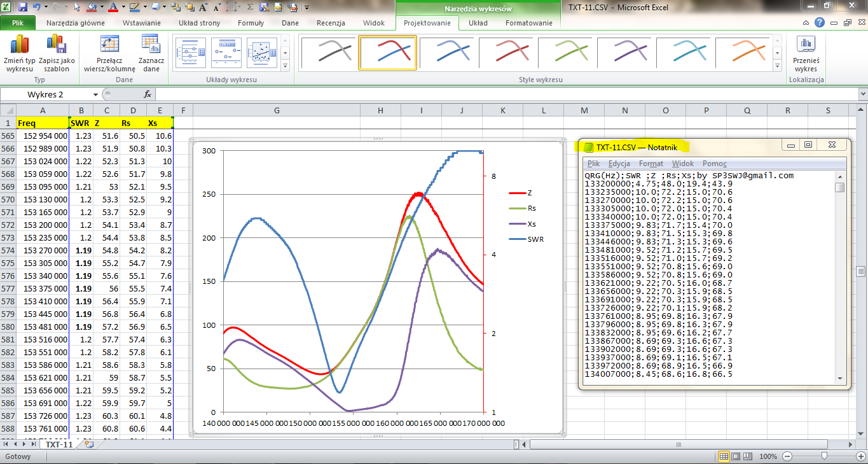Screen dimensions: 868x464
Task: Save workbook via Quick Access floppy icon
Action: click(23, 8)
